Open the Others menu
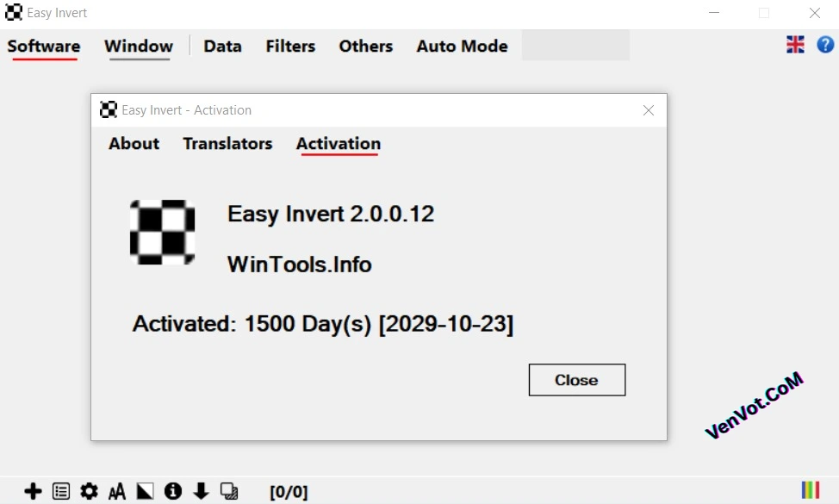 pos(365,47)
